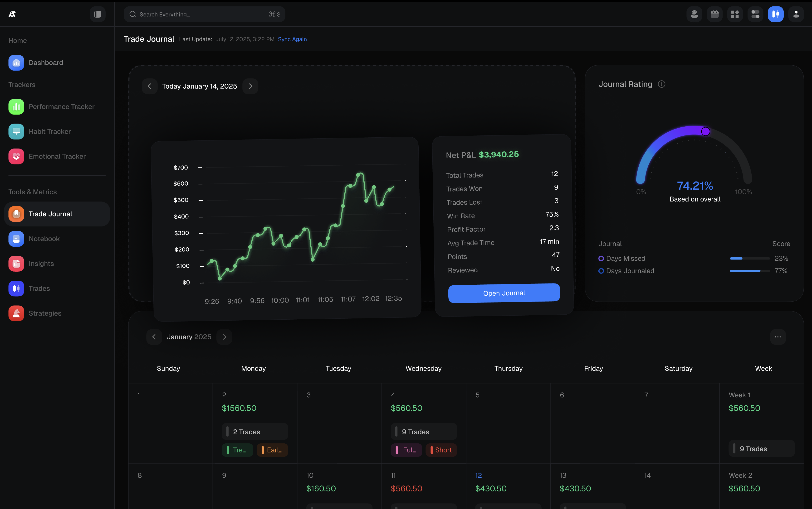Go to previous month before January 2025
The width and height of the screenshot is (812, 509).
(x=154, y=337)
